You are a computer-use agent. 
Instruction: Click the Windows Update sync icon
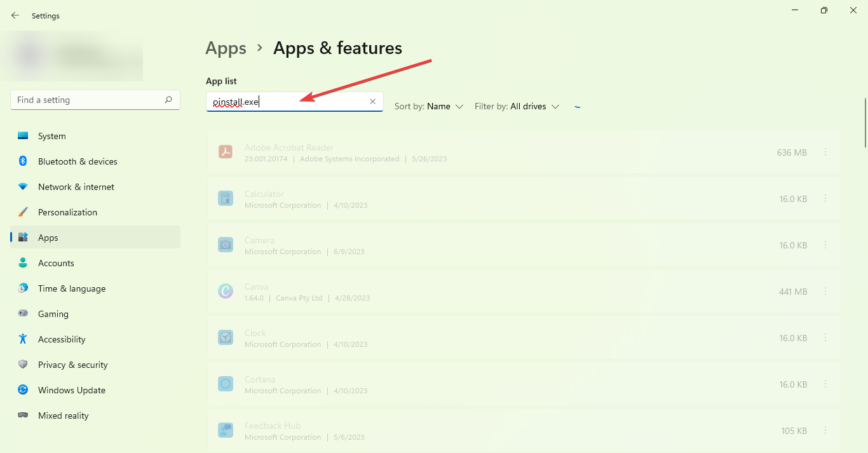pyautogui.click(x=23, y=390)
